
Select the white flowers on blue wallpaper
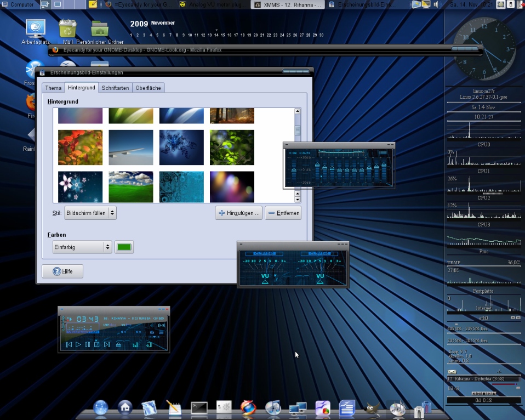(81, 187)
